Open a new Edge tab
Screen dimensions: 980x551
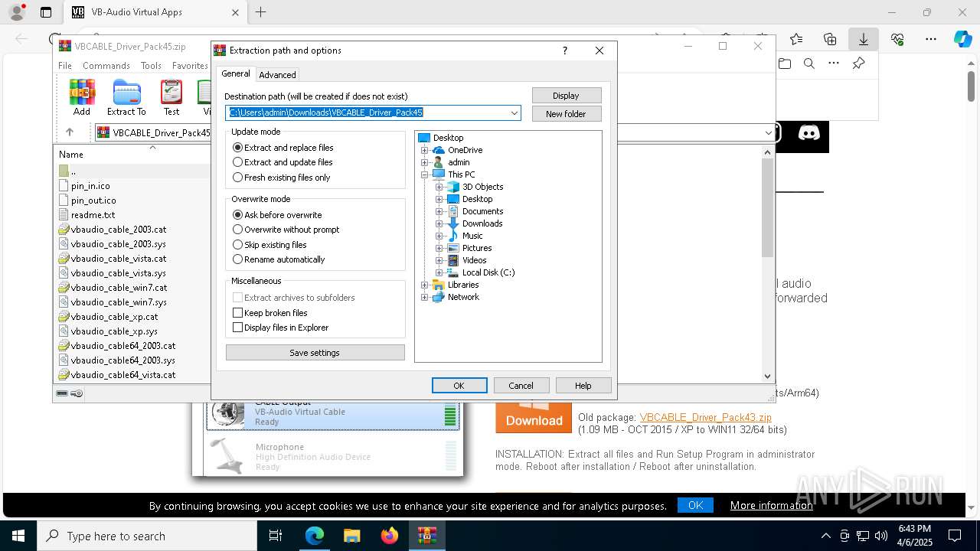pos(260,12)
